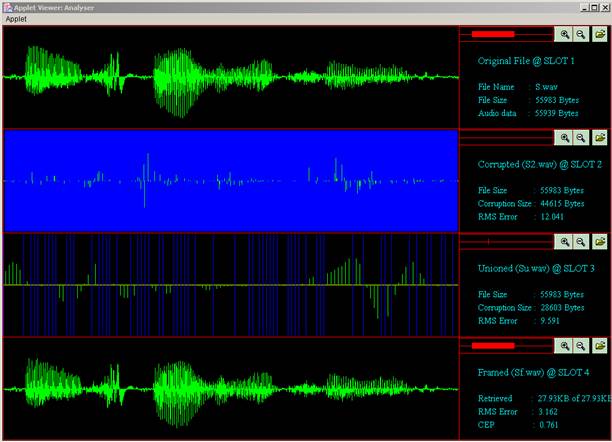This screenshot has width=612, height=442.
Task: Click the thin scroll track in Slot 2
Action: [x=507, y=137]
